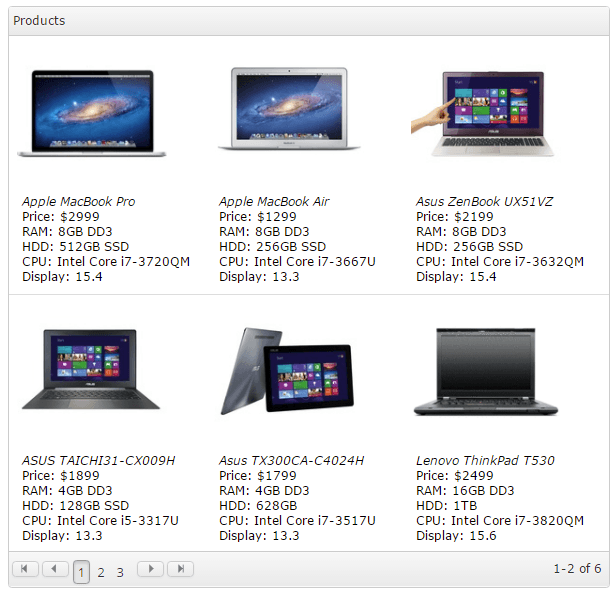Click 'HDD: 128GB SSD' under ASUS TAICHI31
The image size is (616, 596).
click(x=76, y=505)
